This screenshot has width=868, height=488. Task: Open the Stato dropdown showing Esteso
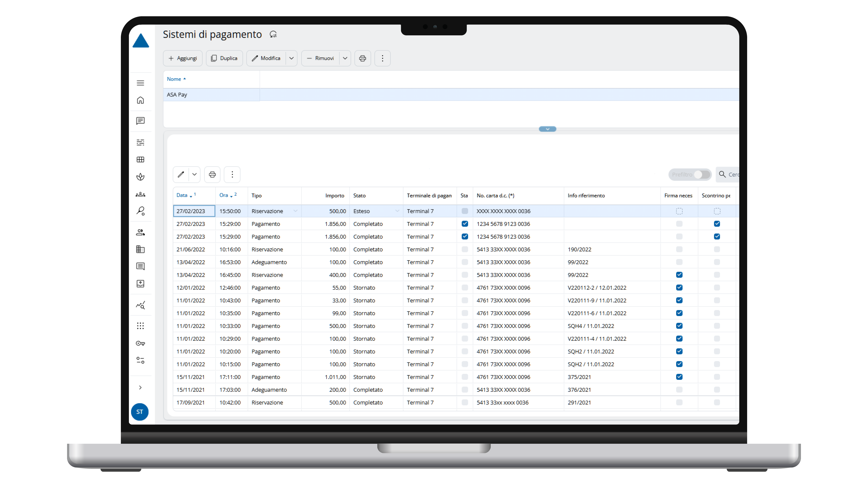pyautogui.click(x=397, y=211)
